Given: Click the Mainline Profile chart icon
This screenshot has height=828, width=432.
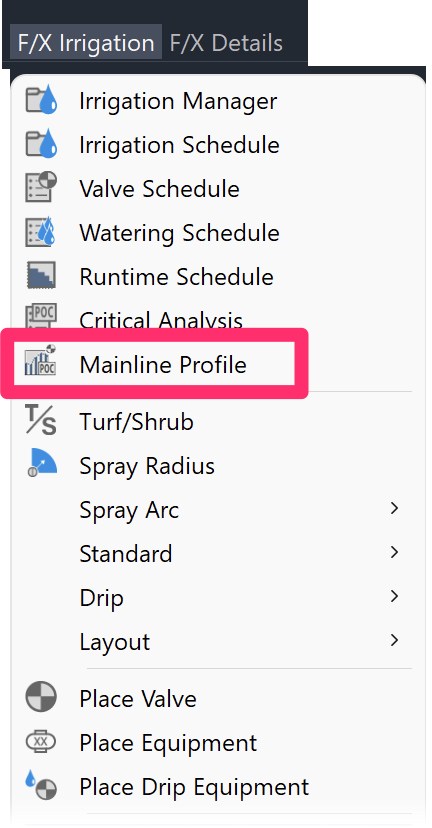Looking at the screenshot, I should (x=41, y=364).
